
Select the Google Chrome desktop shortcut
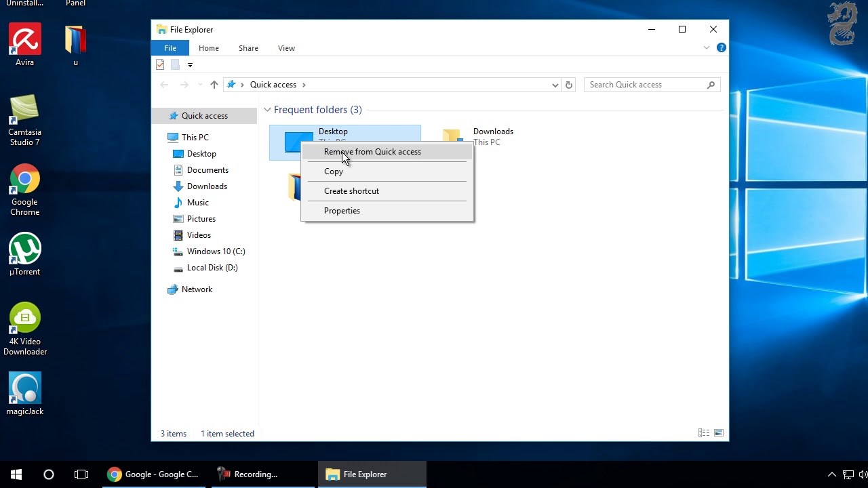tap(25, 190)
